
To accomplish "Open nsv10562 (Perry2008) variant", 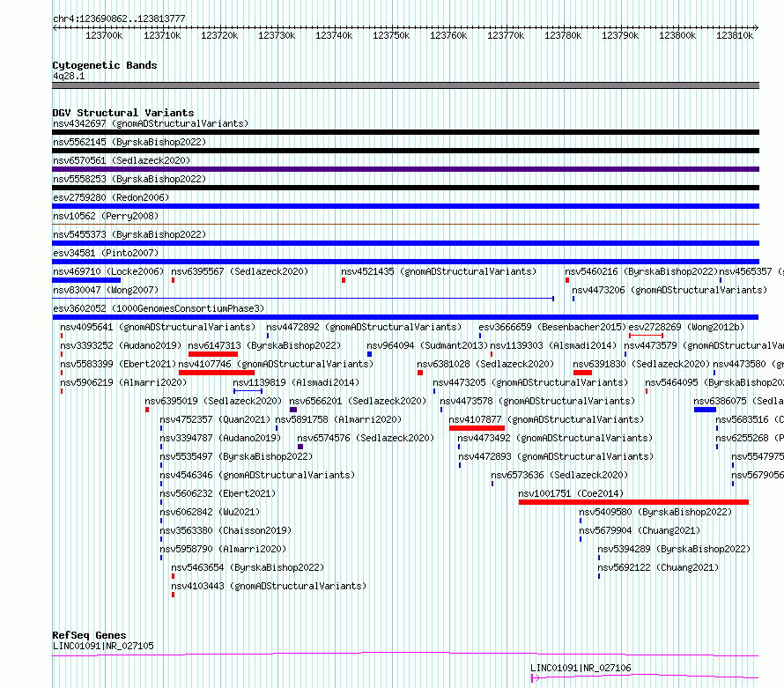I will click(x=106, y=216).
